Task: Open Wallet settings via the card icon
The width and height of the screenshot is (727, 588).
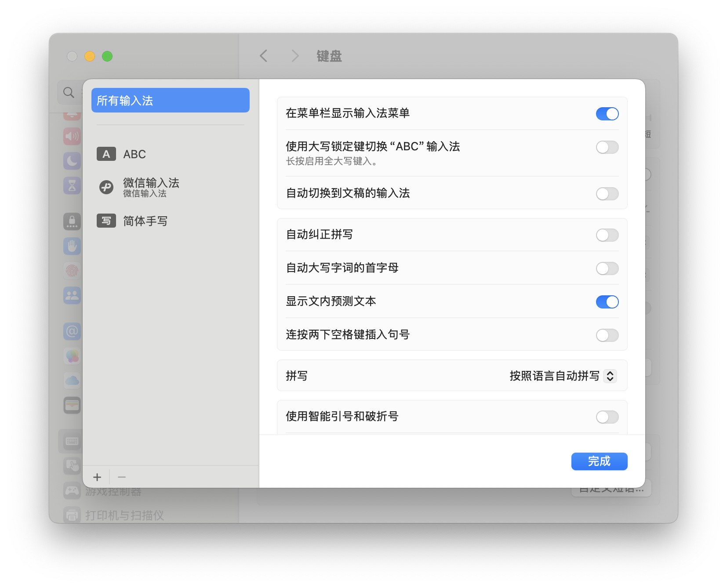Action: [72, 405]
